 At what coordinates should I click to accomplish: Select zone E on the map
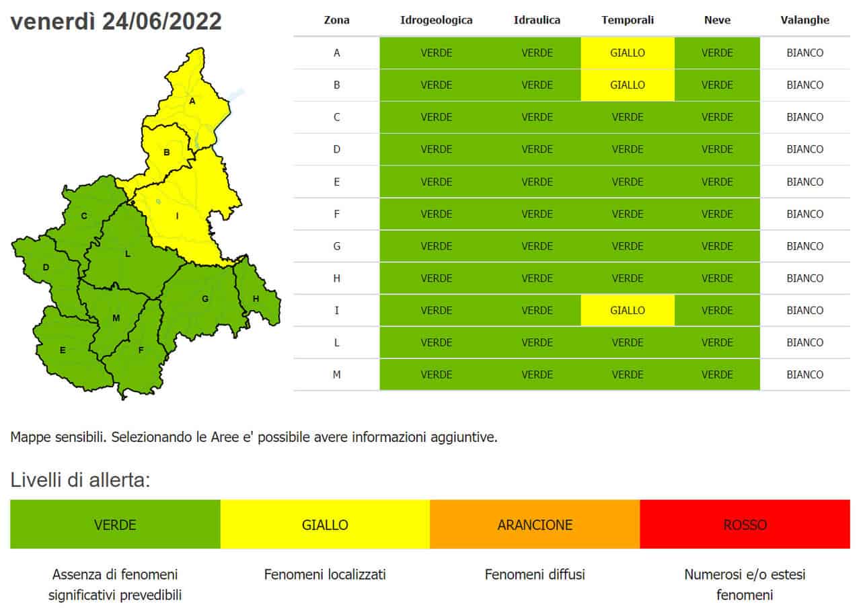click(x=63, y=350)
